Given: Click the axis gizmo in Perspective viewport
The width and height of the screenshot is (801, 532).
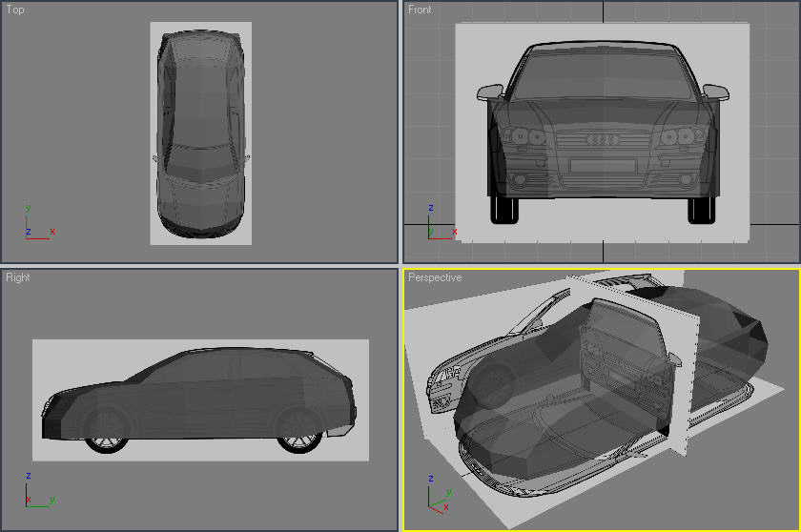Looking at the screenshot, I should point(440,494).
